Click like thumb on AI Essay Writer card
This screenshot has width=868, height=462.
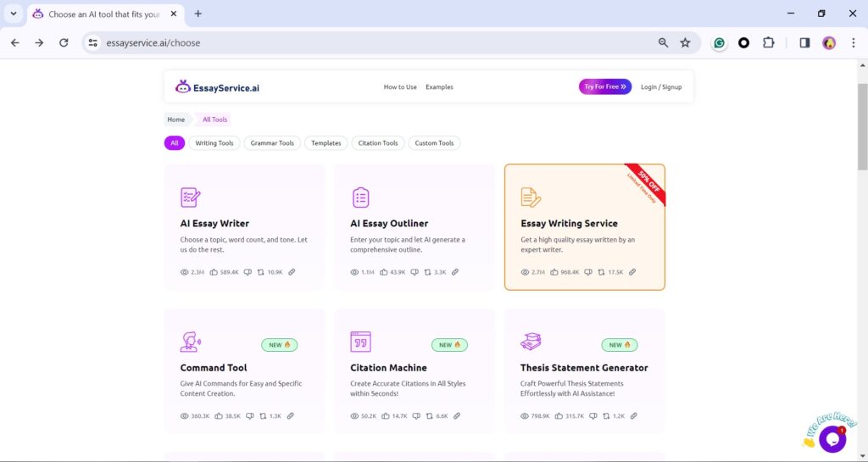pos(214,272)
